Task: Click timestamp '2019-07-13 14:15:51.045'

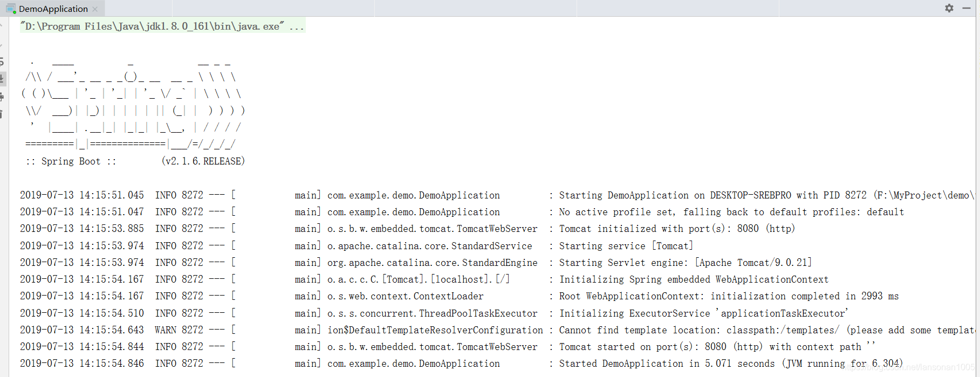Action: tap(82, 195)
